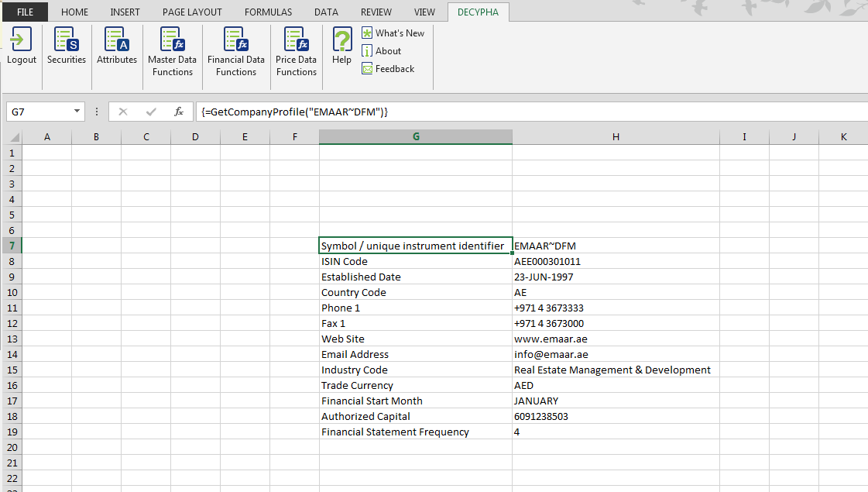
Task: Click the What's New button
Action: click(393, 33)
